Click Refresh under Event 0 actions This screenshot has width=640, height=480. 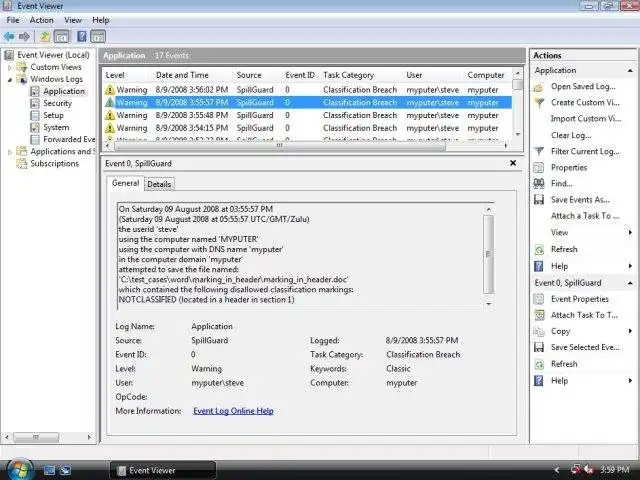[564, 364]
